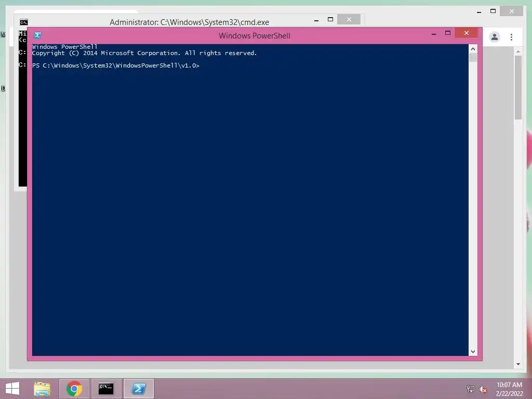Open the network status tray icon
The height and width of the screenshot is (399, 532).
470,389
